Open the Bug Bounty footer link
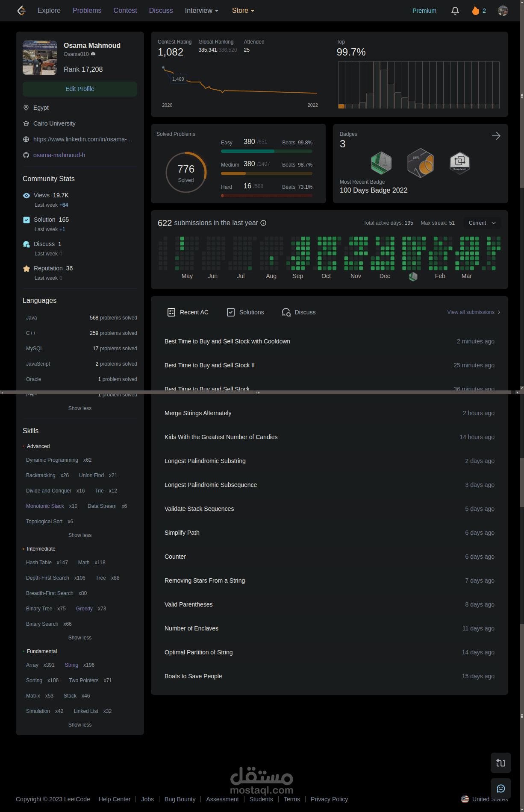The height and width of the screenshot is (812, 524). click(x=180, y=799)
